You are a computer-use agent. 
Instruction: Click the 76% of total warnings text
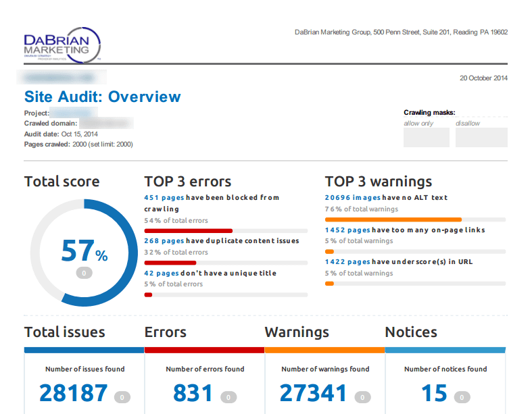coord(362,209)
